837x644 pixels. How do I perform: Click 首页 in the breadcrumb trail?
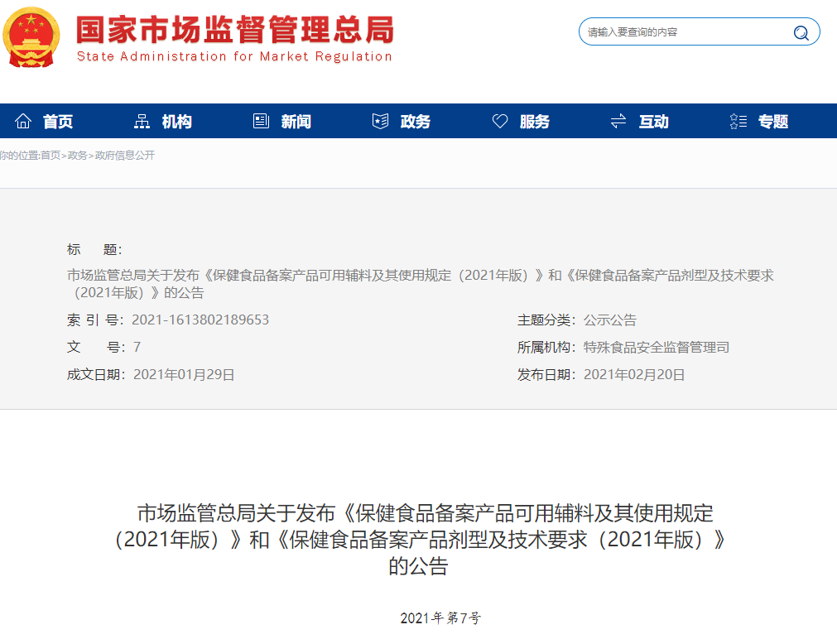51,156
